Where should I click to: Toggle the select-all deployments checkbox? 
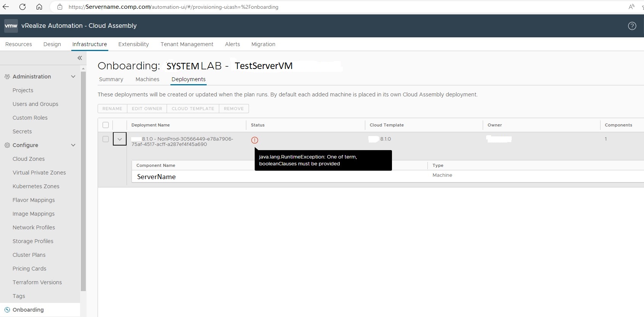[x=106, y=125]
